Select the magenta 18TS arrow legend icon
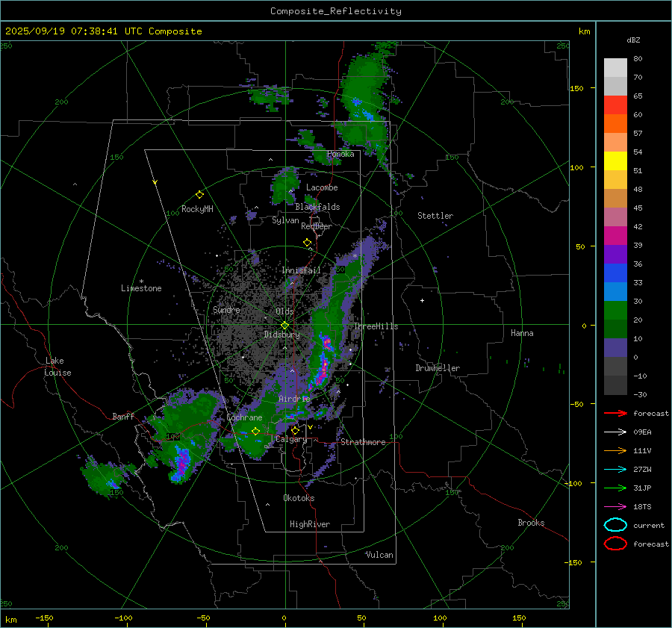 pyautogui.click(x=615, y=506)
